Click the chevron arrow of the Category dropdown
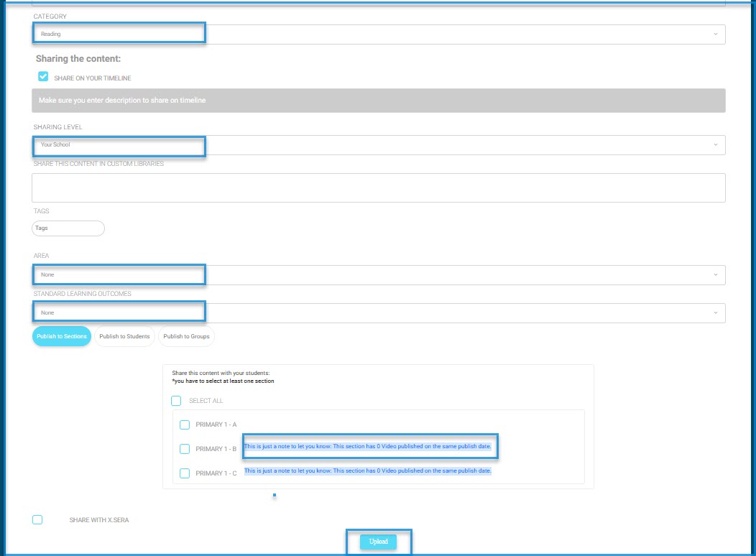The height and width of the screenshot is (556, 756). tap(715, 34)
